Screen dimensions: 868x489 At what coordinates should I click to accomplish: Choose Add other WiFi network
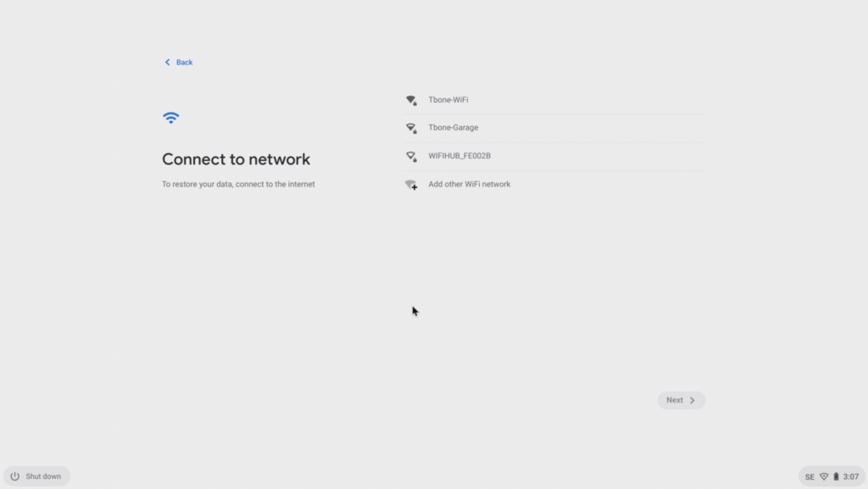[554, 185]
